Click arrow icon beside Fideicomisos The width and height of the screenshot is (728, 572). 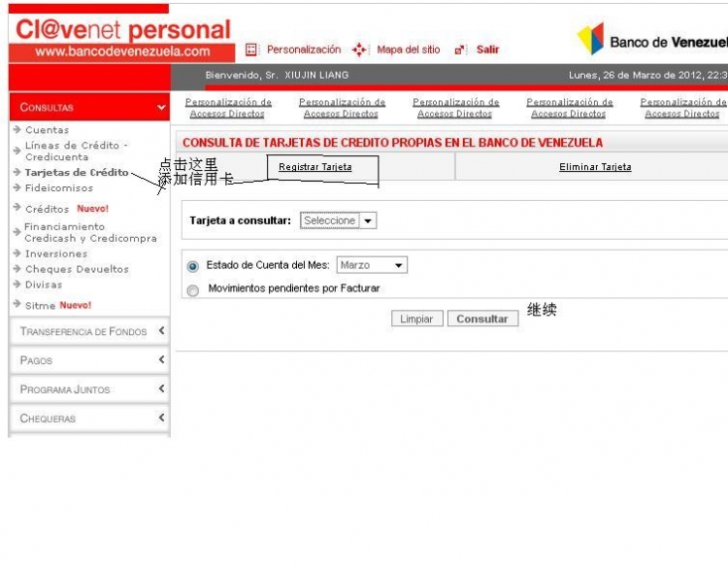(x=17, y=187)
